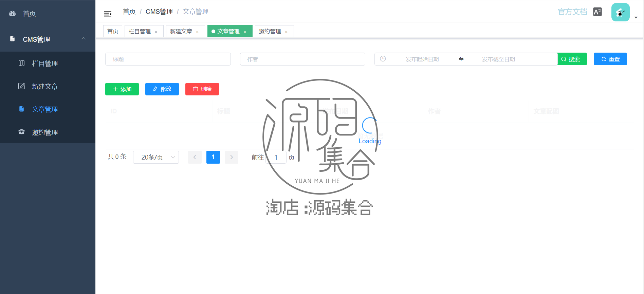Viewport: 644px width, 294px height.
Task: Click the 新建文章 edit icon
Action: pos(21,86)
